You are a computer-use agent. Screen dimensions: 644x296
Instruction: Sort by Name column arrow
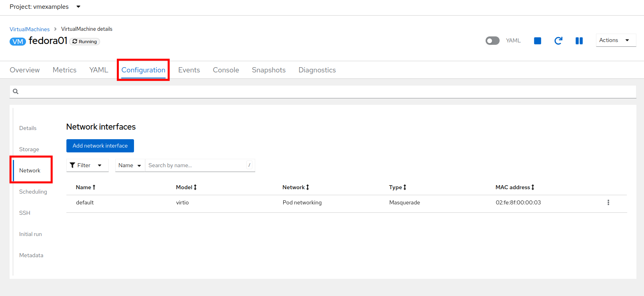click(94, 187)
